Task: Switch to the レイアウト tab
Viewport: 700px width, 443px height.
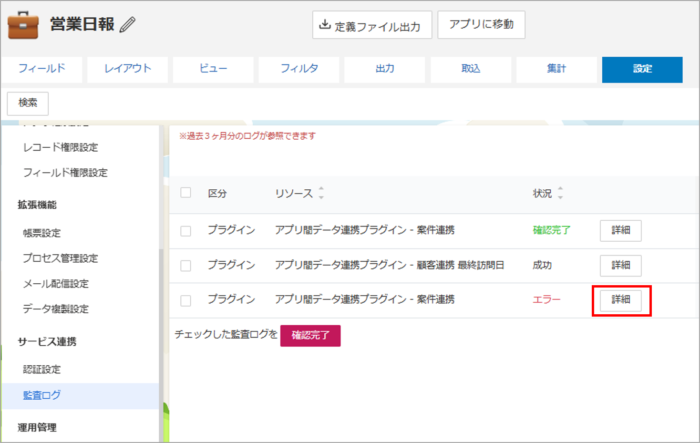Action: (x=127, y=68)
